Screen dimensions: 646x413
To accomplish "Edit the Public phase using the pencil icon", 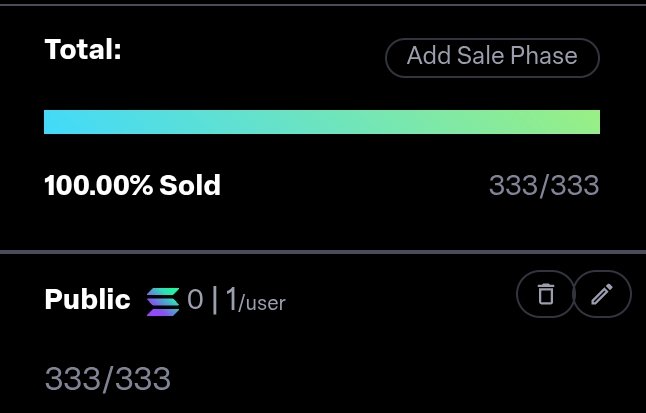I will 602,294.
